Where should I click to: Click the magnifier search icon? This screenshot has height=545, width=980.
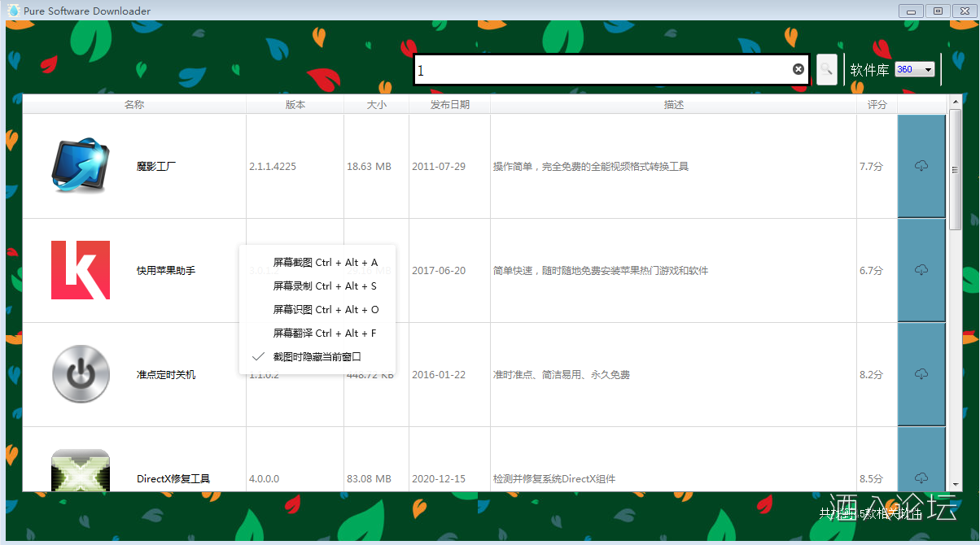[825, 69]
